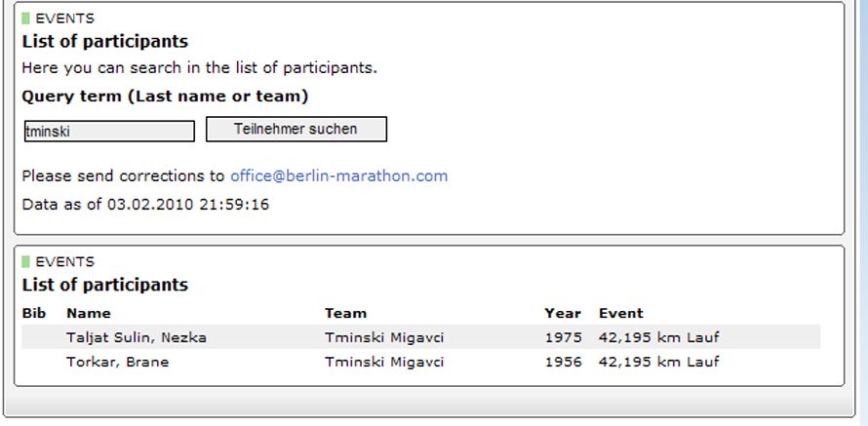Click year 1975 in the results
Screen dimensions: 868x426
563,337
